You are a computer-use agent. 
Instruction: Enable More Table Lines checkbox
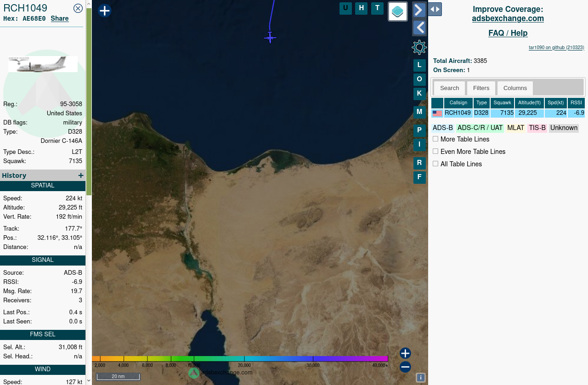coord(435,139)
